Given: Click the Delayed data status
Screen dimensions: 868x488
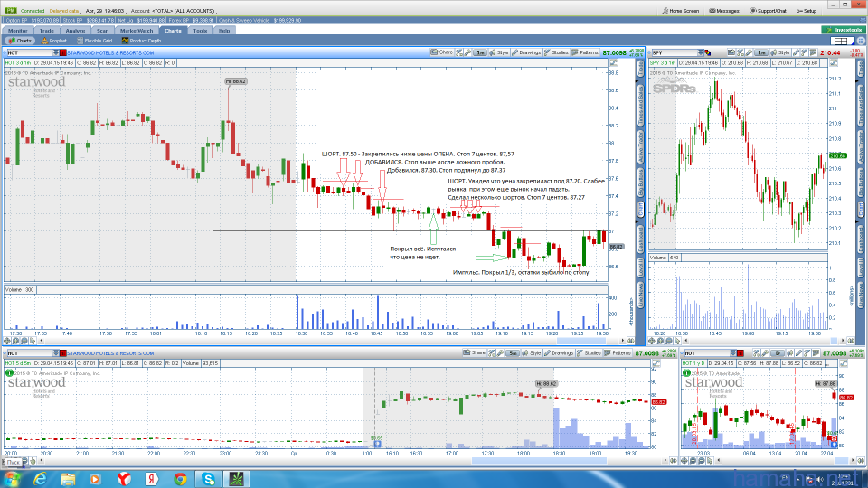Looking at the screenshot, I should click(x=63, y=11).
